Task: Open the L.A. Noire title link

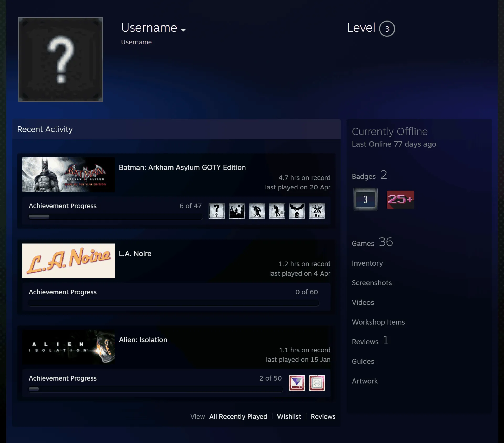Action: pos(135,254)
